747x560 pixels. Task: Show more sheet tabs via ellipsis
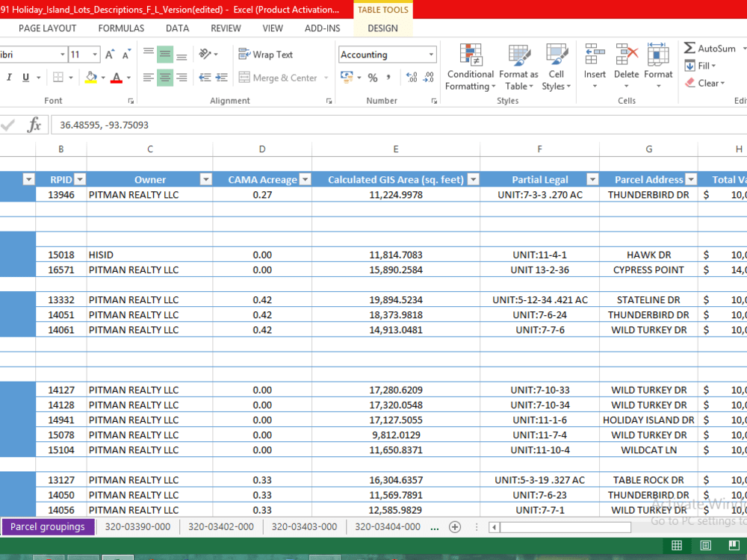[x=435, y=527]
